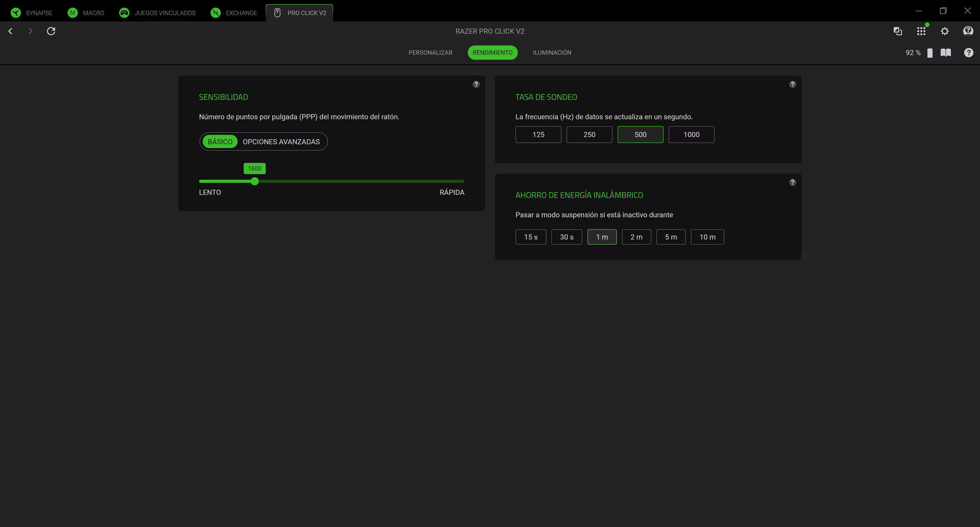Open the settings gear icon

click(x=945, y=31)
